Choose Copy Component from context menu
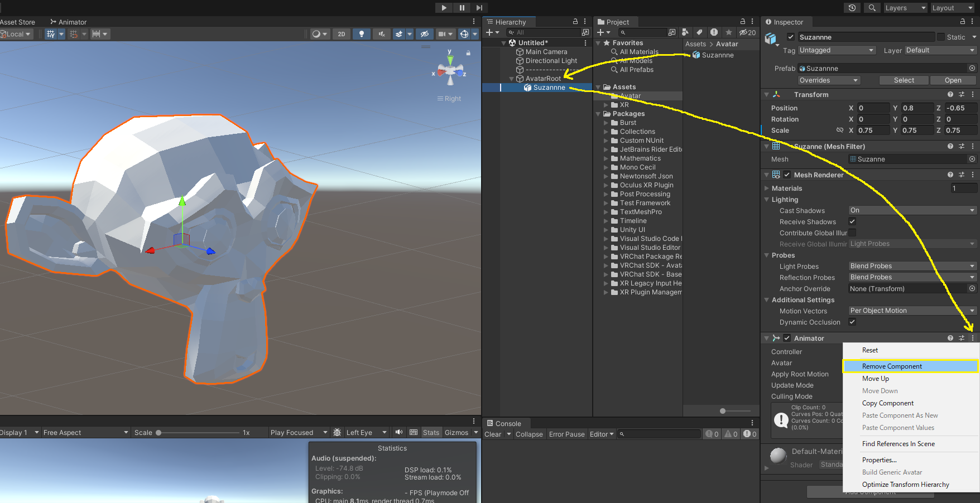The image size is (980, 503). pyautogui.click(x=911, y=403)
